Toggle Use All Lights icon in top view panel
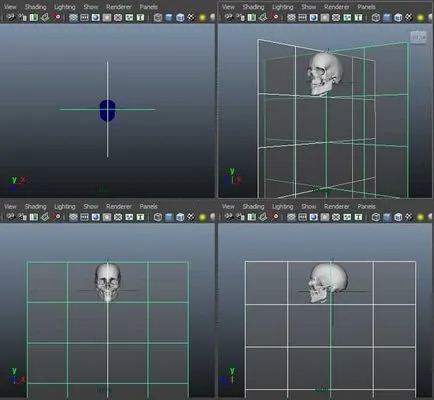The image size is (434, 400). [x=202, y=17]
